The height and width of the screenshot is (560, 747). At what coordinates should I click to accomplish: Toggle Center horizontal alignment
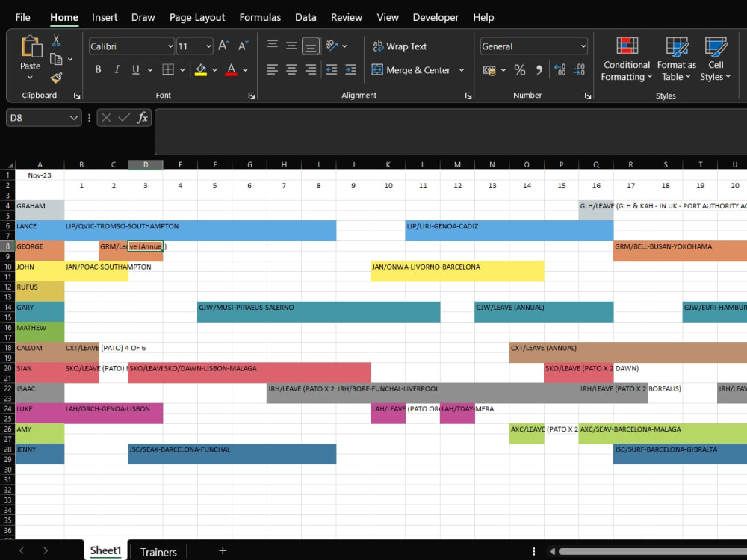(x=291, y=70)
